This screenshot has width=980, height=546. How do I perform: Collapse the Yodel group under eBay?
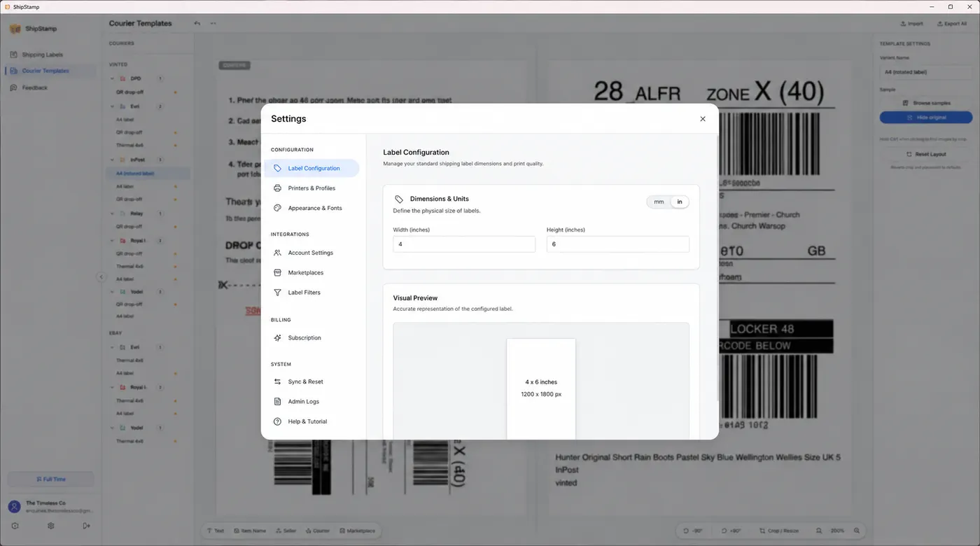pos(113,428)
